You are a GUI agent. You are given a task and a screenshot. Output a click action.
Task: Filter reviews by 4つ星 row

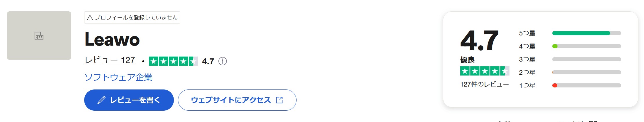click(570, 46)
